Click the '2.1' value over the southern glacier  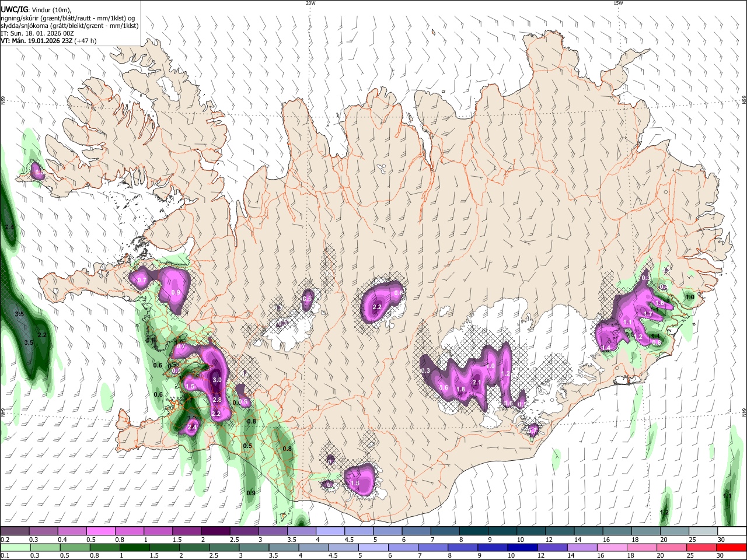click(476, 383)
